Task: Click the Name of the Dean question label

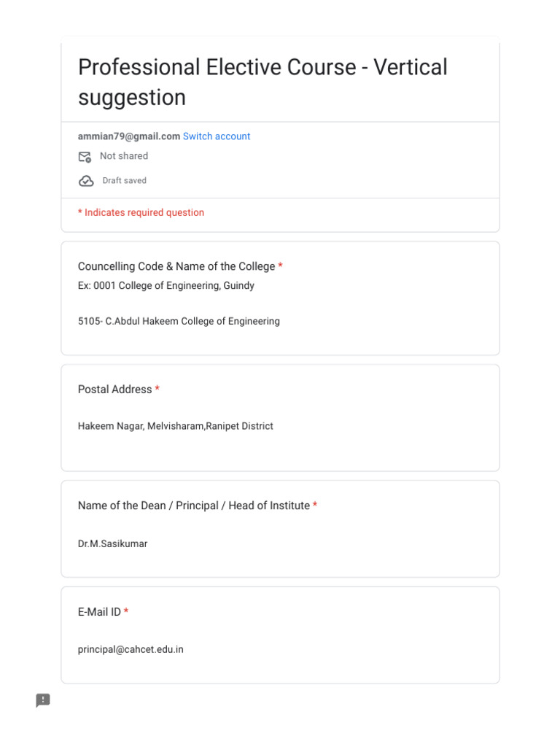Action: click(x=193, y=506)
